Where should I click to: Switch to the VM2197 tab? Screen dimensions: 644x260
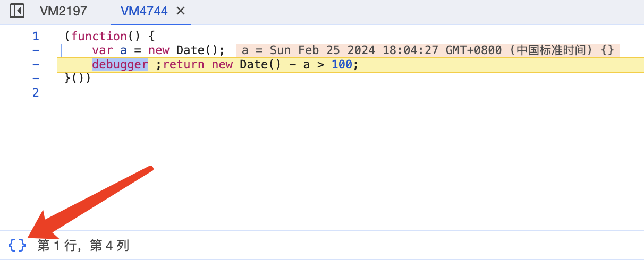click(63, 11)
